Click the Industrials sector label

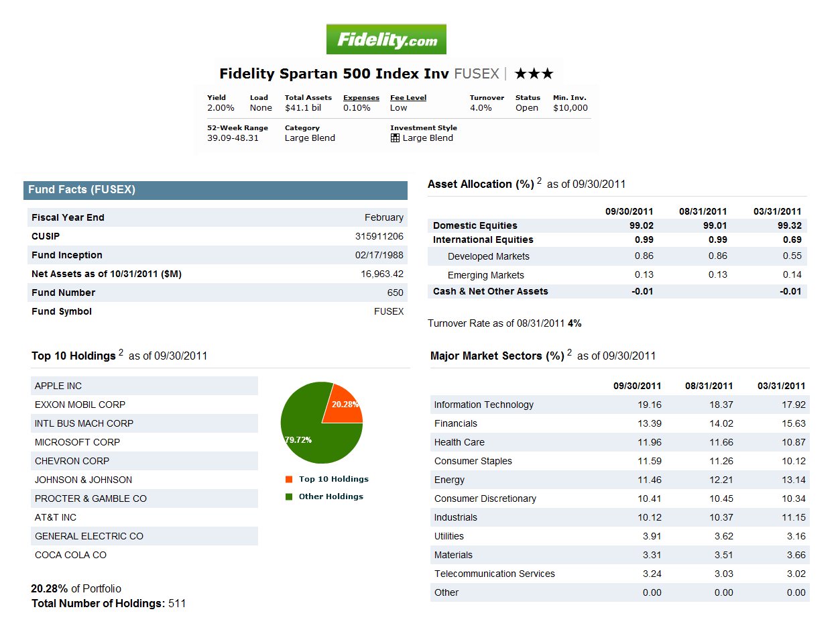pyautogui.click(x=456, y=517)
